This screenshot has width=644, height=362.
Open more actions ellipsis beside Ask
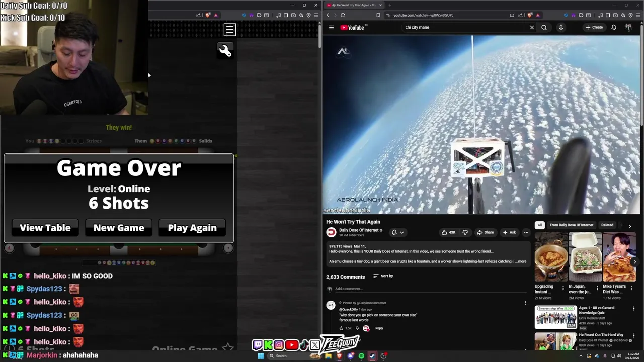point(526,232)
